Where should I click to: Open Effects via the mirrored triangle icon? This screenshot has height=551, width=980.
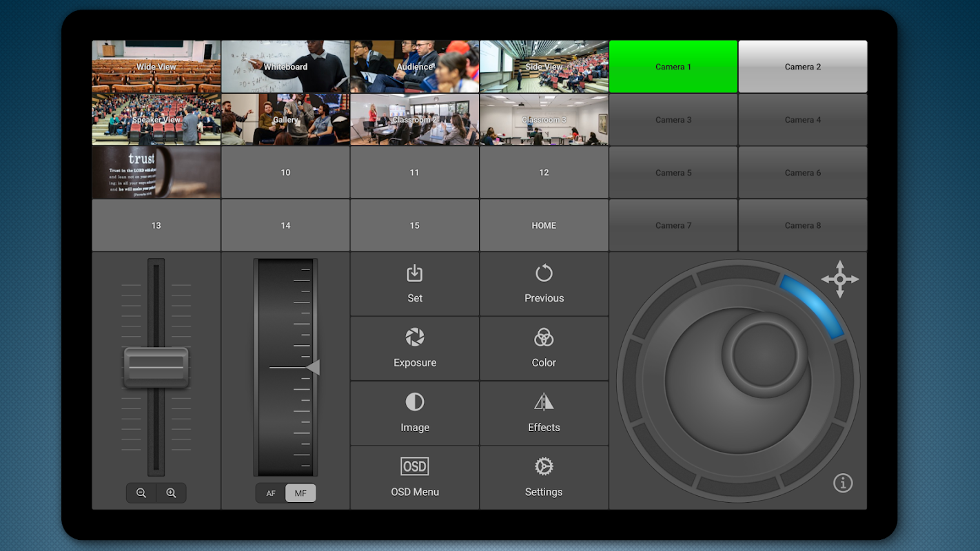[x=544, y=402]
